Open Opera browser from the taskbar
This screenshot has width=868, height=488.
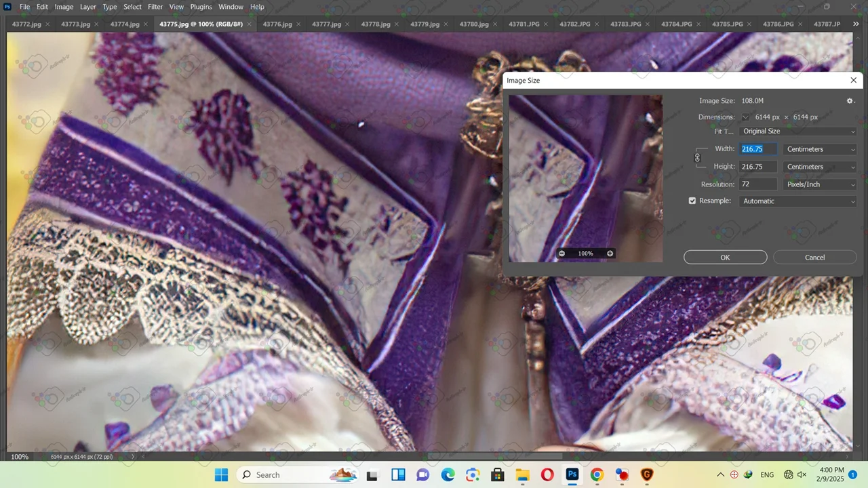(x=547, y=475)
